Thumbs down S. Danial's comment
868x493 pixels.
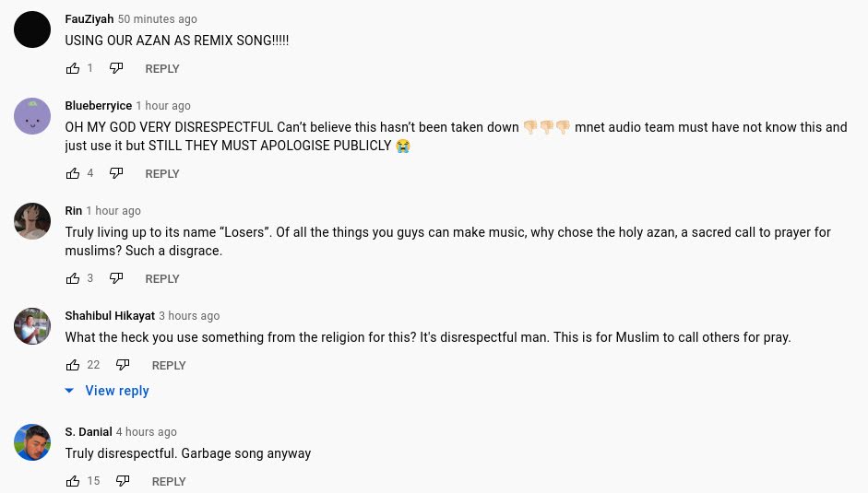[123, 481]
